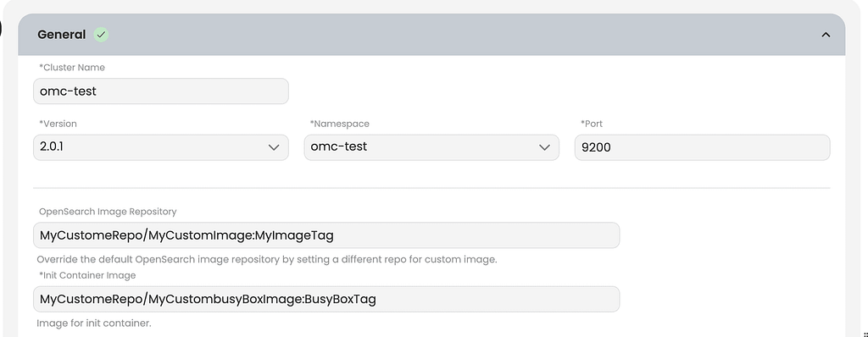Click the green checkmark icon beside General
Screen dimensions: 868x337
pos(101,35)
